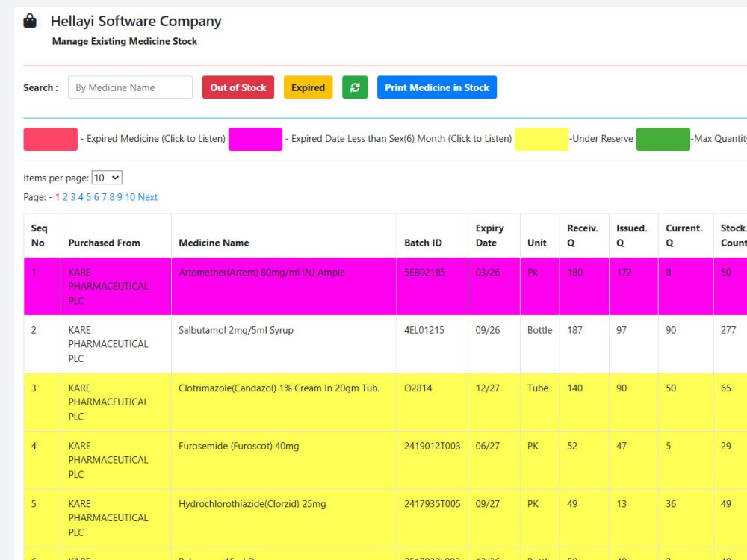Click the green Max Quantity swatch
Viewport: 747px width, 560px height.
[663, 139]
